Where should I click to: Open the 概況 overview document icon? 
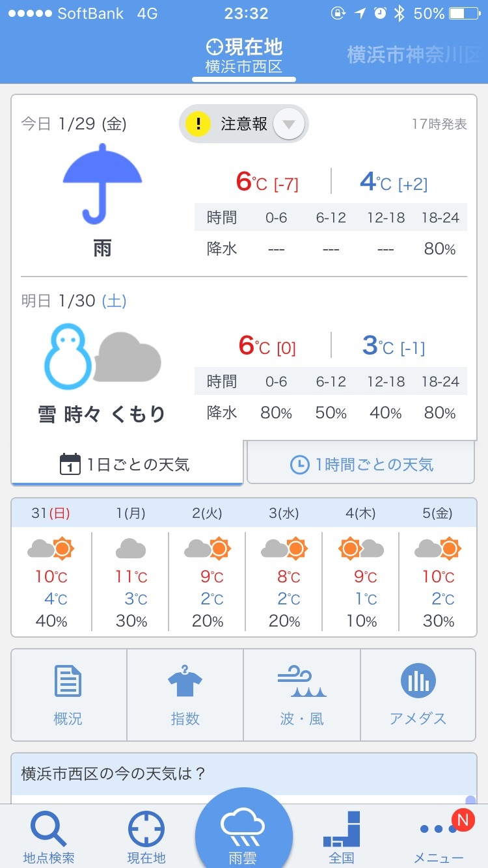point(68,683)
